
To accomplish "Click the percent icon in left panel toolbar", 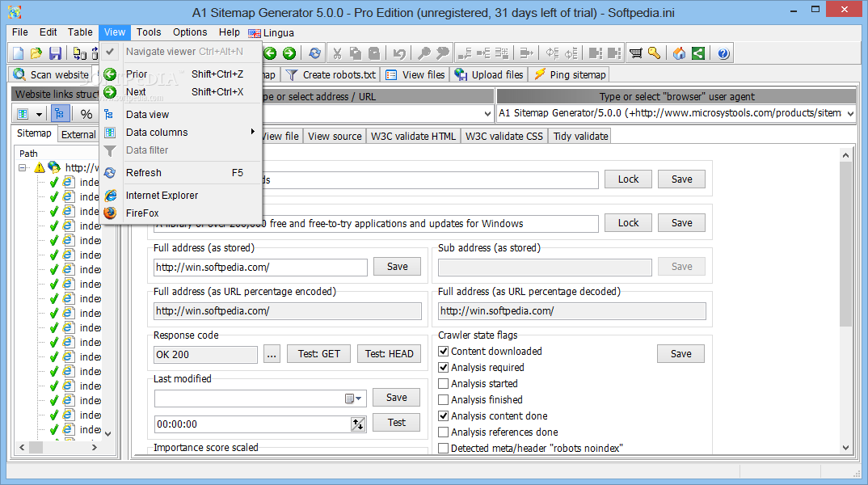I will pyautogui.click(x=86, y=115).
